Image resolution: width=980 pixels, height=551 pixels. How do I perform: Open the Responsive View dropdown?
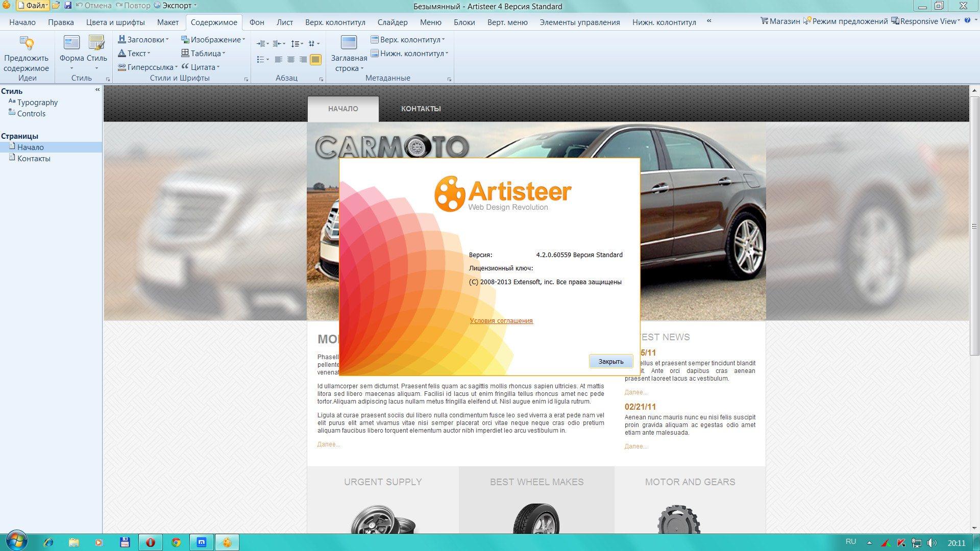point(925,21)
